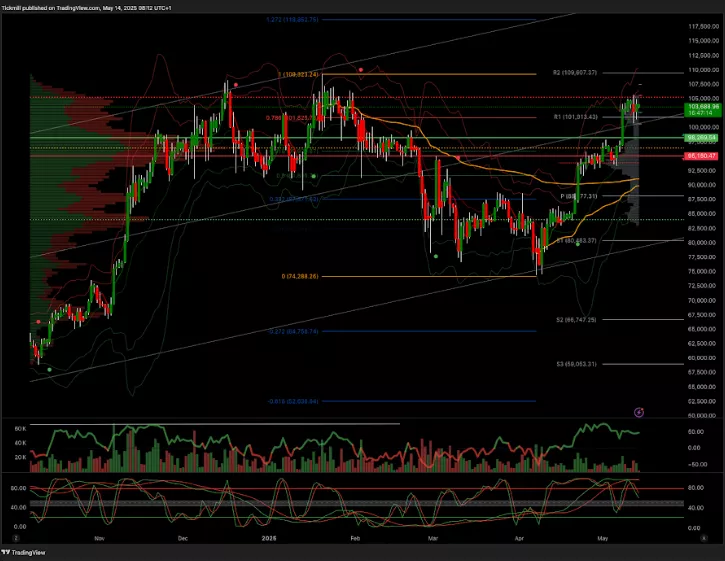Click the Feb label on time axis
This screenshot has width=725, height=561.
point(354,537)
